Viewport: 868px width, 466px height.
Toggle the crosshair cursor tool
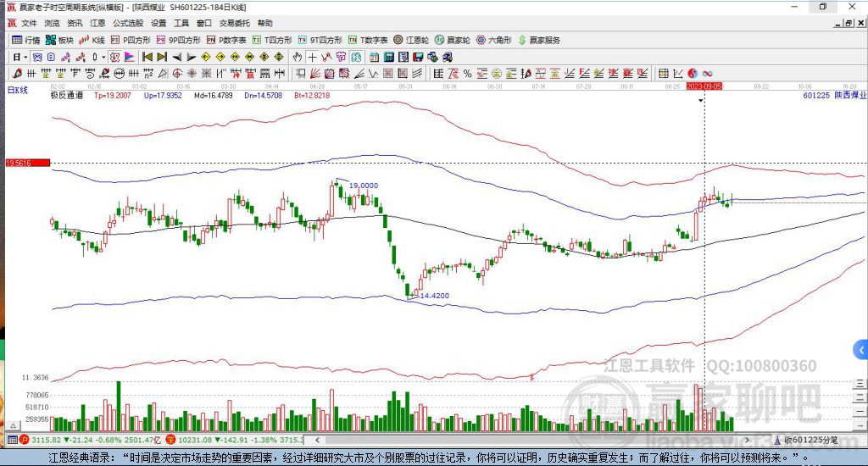[x=312, y=57]
